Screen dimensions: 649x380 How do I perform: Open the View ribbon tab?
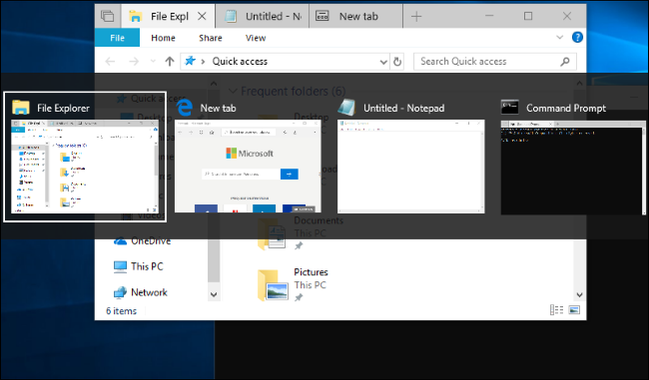[x=255, y=38]
